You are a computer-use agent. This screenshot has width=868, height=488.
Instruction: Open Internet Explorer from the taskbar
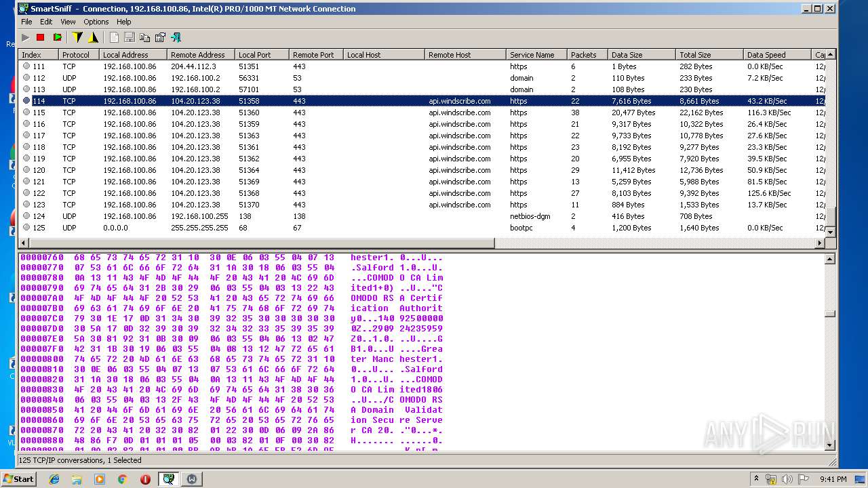pos(54,479)
